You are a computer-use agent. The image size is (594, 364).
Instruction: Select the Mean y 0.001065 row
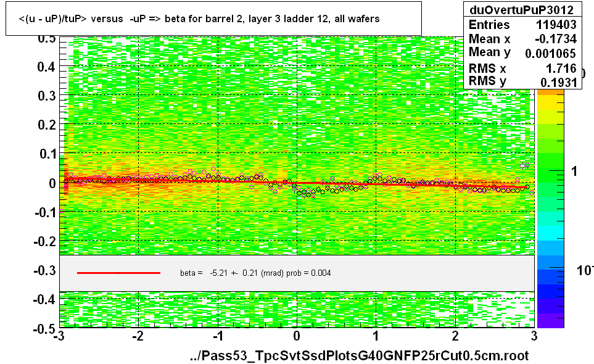click(x=522, y=53)
